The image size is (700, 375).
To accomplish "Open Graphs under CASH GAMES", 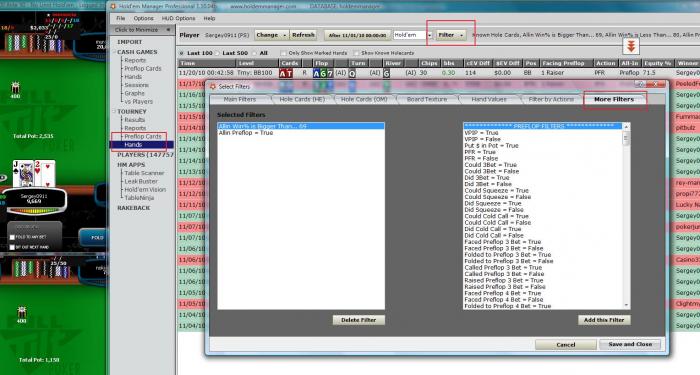I will pos(134,93).
